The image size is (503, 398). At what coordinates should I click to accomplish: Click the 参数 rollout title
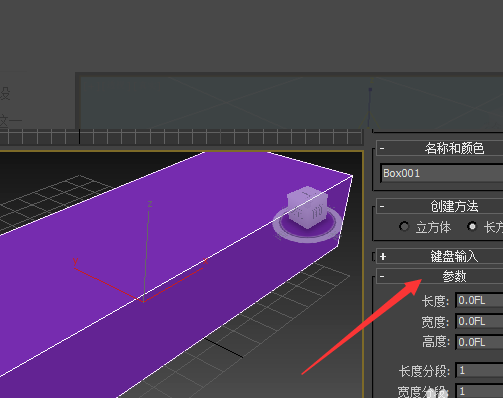coord(454,276)
